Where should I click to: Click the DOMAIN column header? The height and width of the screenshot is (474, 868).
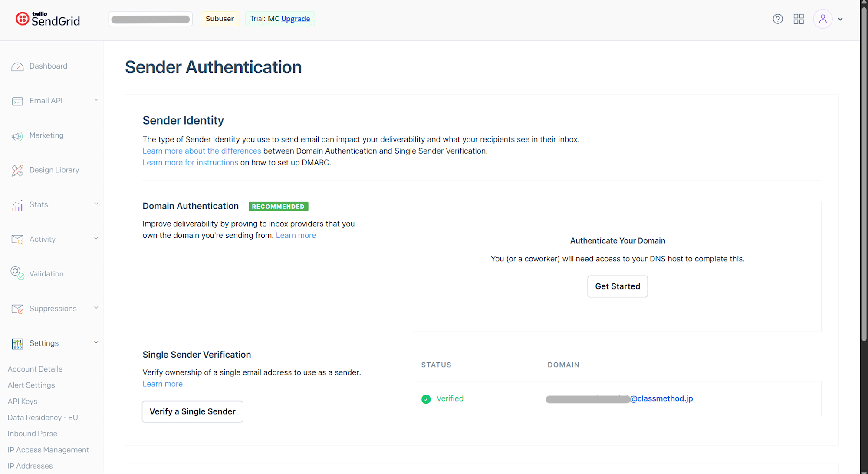[x=563, y=365]
